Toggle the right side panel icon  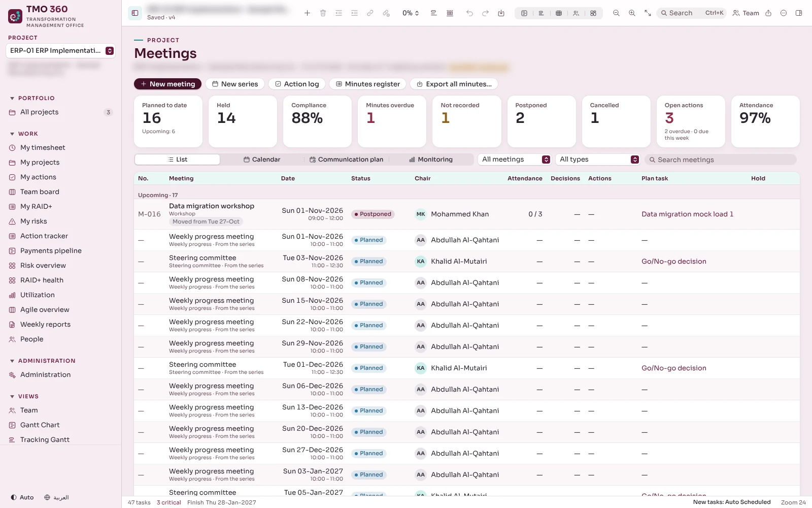click(799, 13)
